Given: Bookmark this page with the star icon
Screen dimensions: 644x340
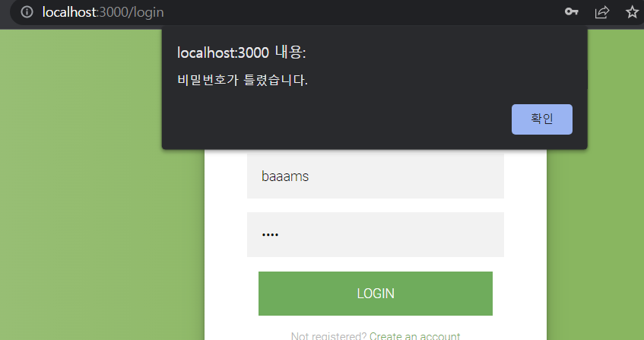Looking at the screenshot, I should [632, 12].
